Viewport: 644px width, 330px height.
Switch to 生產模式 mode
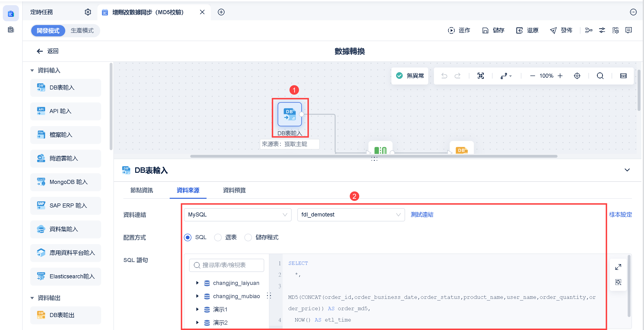pyautogui.click(x=82, y=30)
